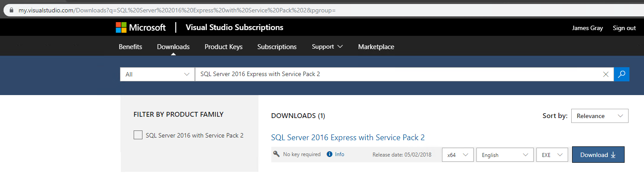Click Sign out
This screenshot has height=176, width=644.
[x=624, y=28]
